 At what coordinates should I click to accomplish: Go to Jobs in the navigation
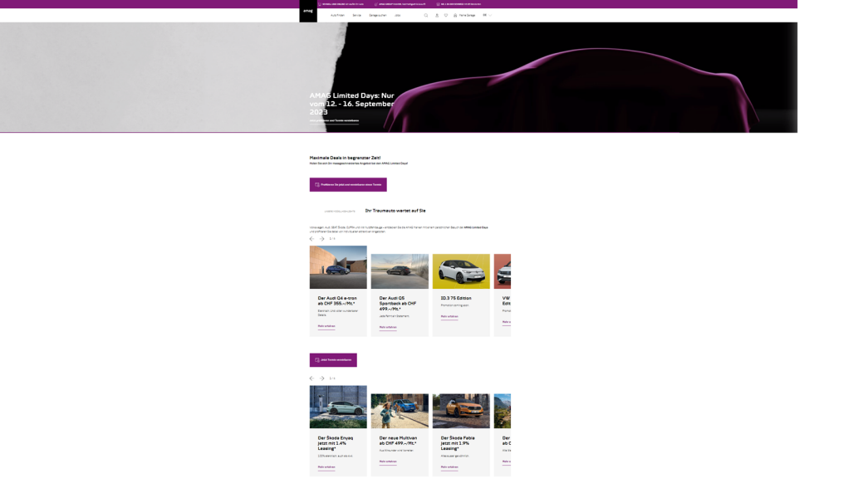point(398,16)
